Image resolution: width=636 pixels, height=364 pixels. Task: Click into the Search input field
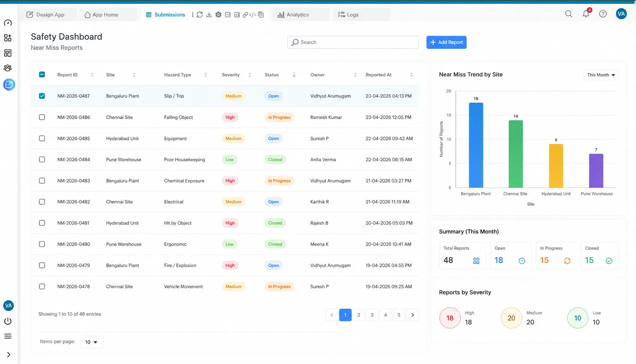click(x=353, y=42)
